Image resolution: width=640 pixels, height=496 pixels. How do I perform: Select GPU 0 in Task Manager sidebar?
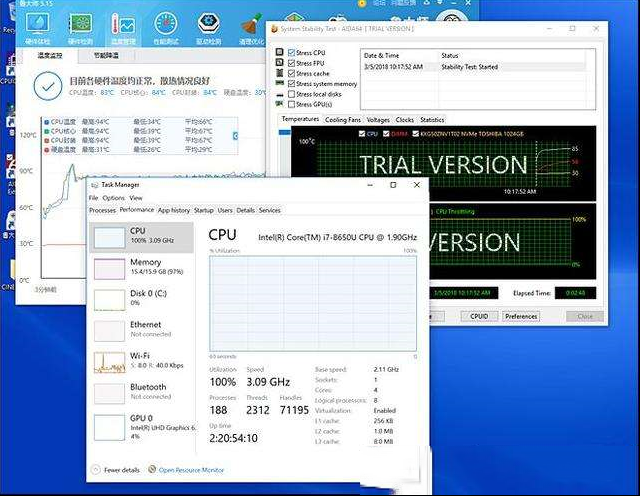click(x=141, y=427)
